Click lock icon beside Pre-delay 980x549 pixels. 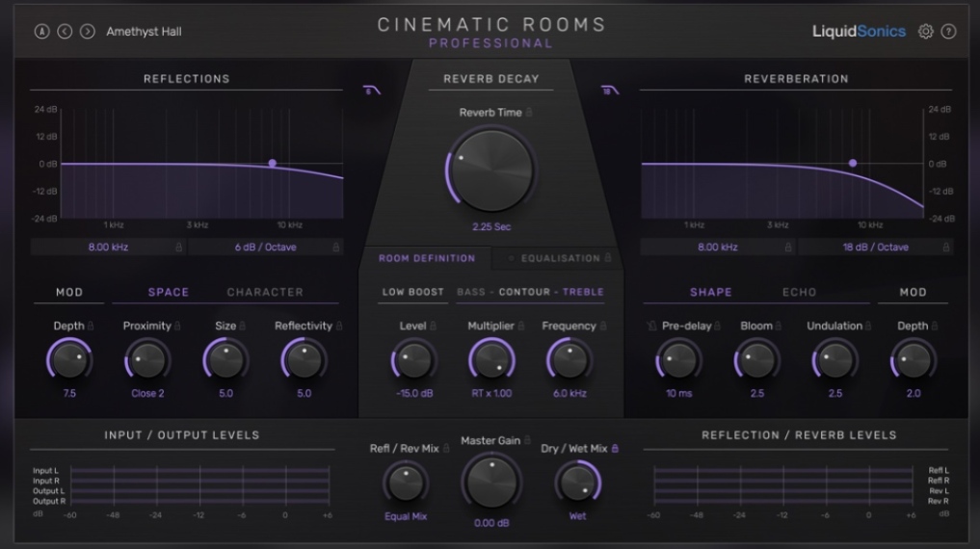[718, 326]
